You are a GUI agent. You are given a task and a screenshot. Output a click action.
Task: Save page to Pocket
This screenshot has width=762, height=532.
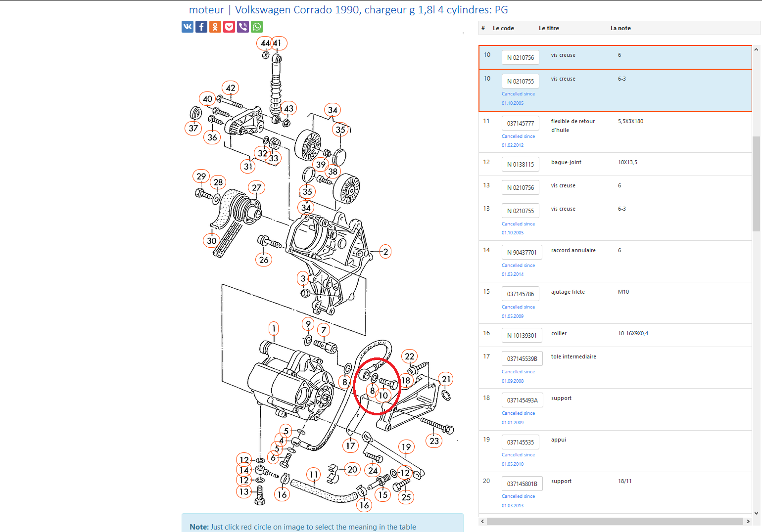click(229, 27)
